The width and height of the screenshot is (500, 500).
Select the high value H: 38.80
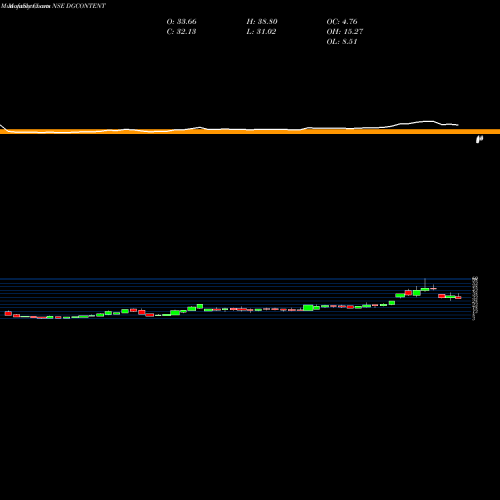[262, 22]
